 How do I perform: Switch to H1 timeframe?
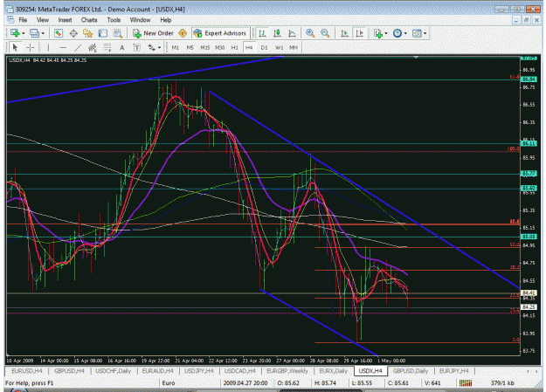(235, 48)
